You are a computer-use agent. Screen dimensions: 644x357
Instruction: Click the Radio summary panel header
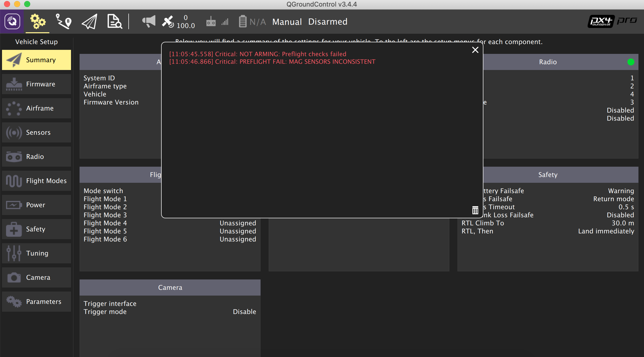coord(560,62)
